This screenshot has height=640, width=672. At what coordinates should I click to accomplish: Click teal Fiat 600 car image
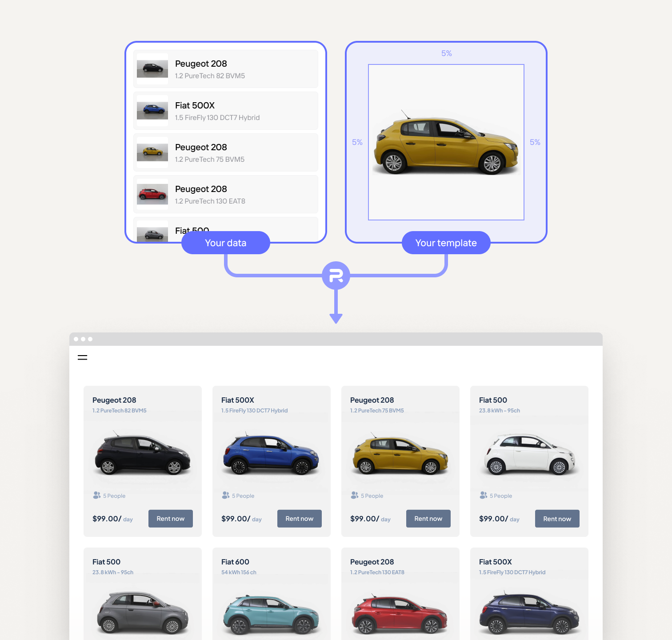click(271, 614)
